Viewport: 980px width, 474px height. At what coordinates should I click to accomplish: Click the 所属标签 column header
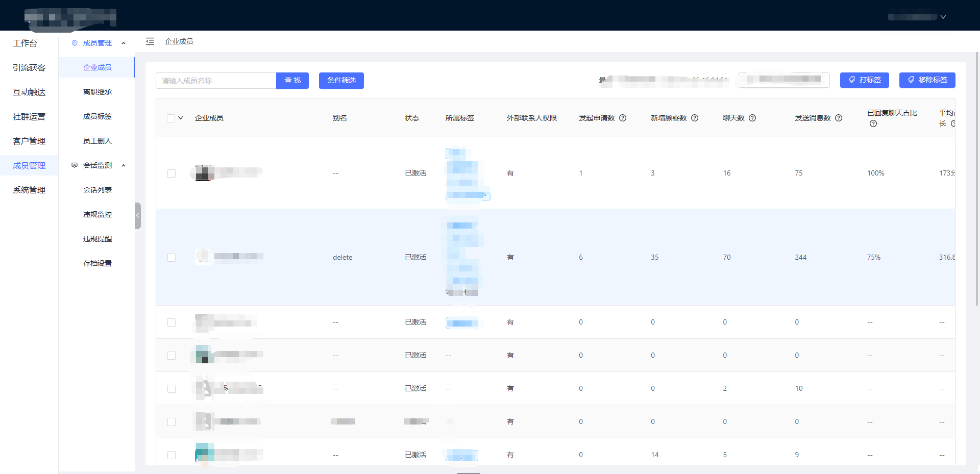click(x=459, y=118)
